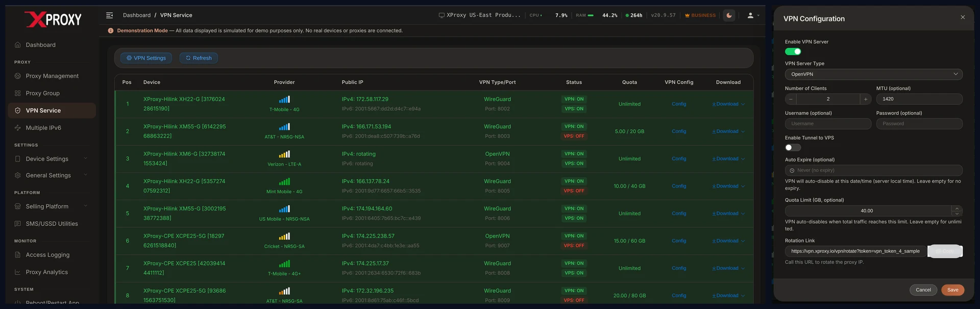Expand Device Settings submenu
Viewport: 980px width, 309px height.
click(x=85, y=158)
